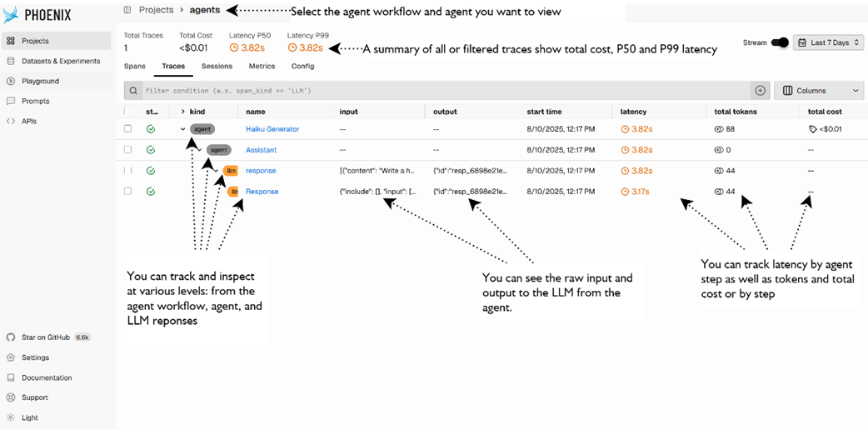Click the filter condition input field
868x430 pixels.
[x=441, y=90]
